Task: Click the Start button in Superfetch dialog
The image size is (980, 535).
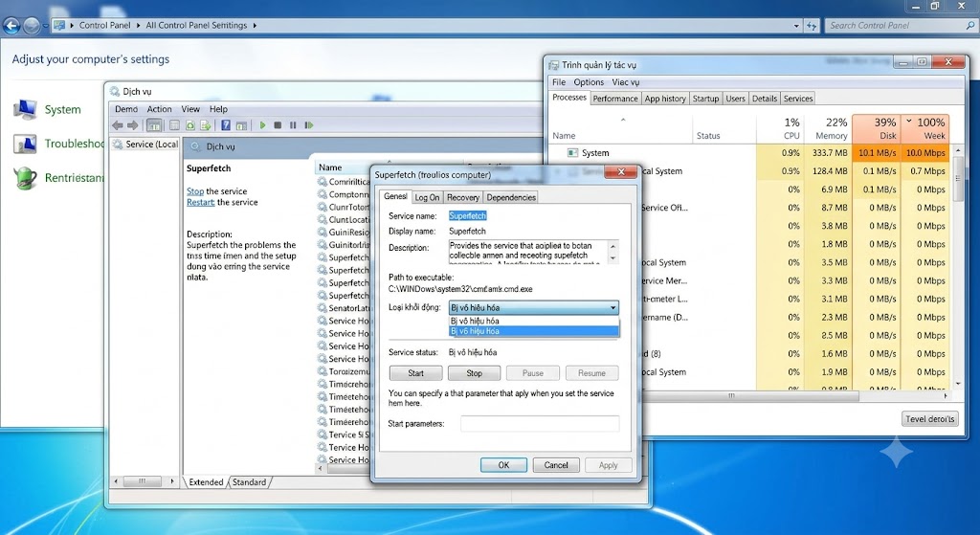Action: [415, 373]
